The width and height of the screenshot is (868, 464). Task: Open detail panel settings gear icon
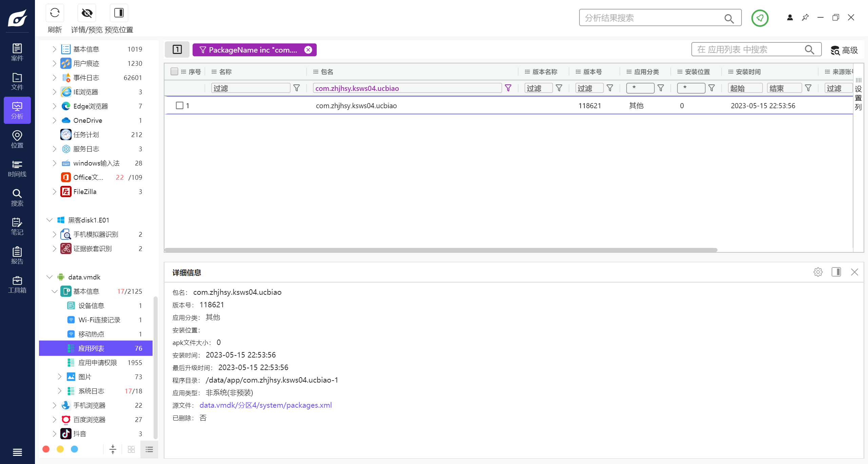pos(818,272)
